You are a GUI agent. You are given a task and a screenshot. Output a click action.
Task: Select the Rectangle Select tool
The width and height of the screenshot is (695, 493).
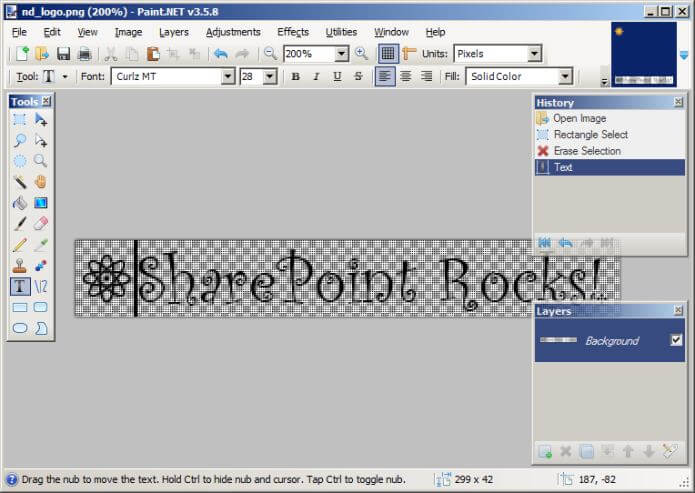coord(20,120)
